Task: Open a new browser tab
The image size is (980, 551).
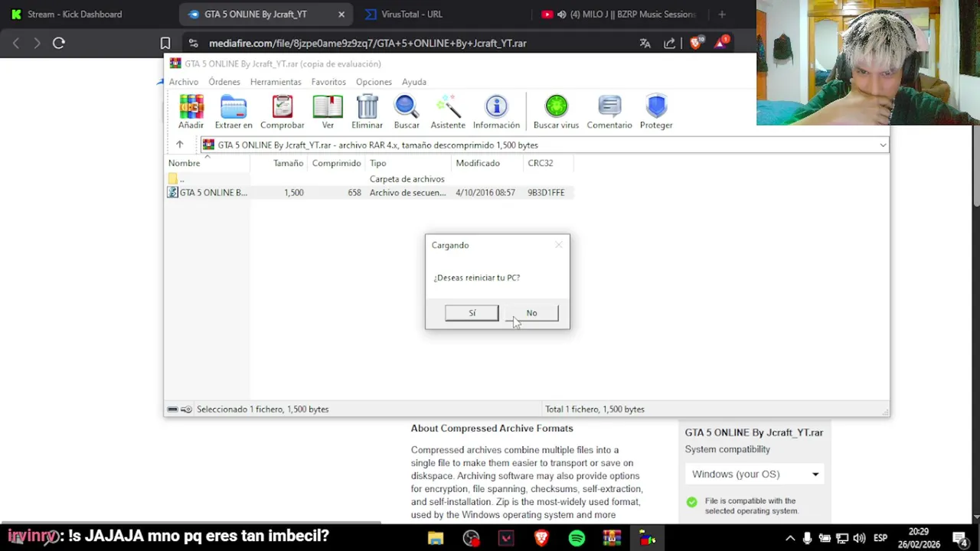Action: tap(722, 14)
